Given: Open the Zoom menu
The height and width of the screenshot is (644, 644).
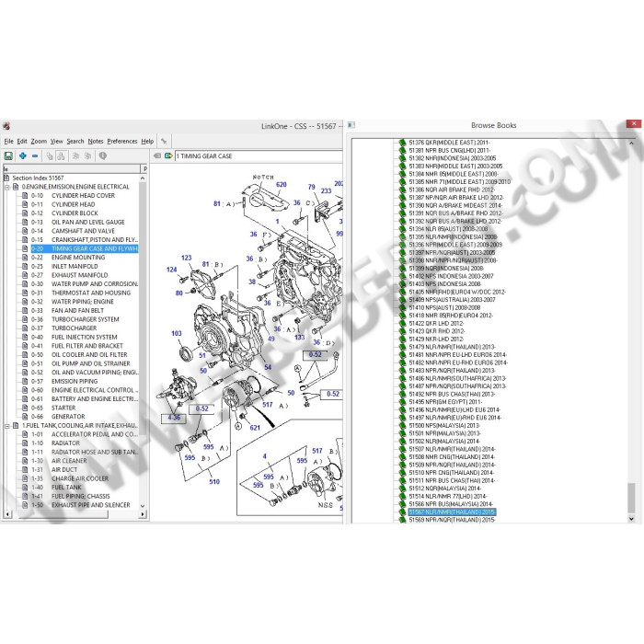Looking at the screenshot, I should point(39,142).
